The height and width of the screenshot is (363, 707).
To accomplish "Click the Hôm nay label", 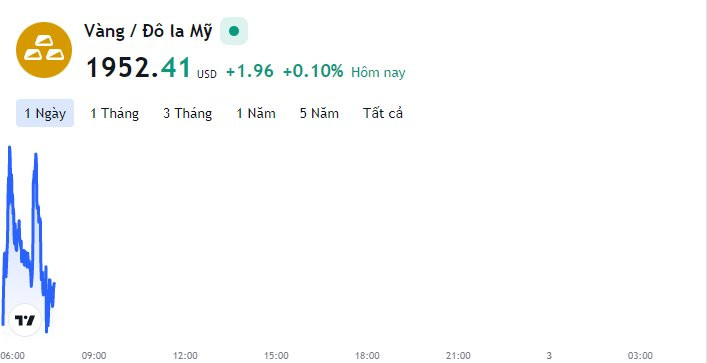I will coord(378,72).
